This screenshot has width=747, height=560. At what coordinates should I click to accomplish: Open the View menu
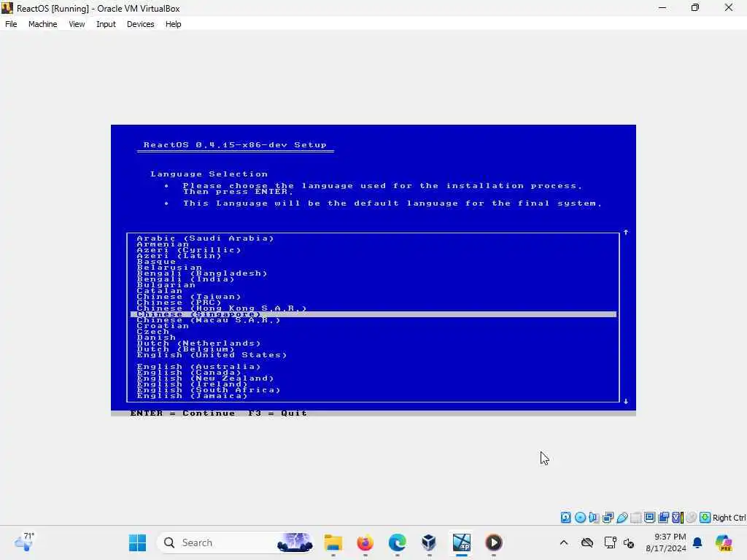(x=77, y=24)
